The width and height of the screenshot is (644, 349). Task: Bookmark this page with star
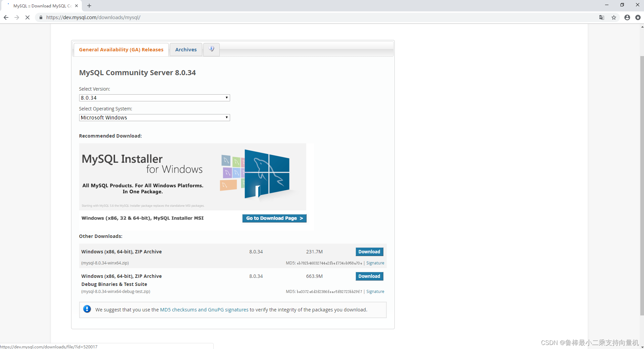tap(614, 17)
